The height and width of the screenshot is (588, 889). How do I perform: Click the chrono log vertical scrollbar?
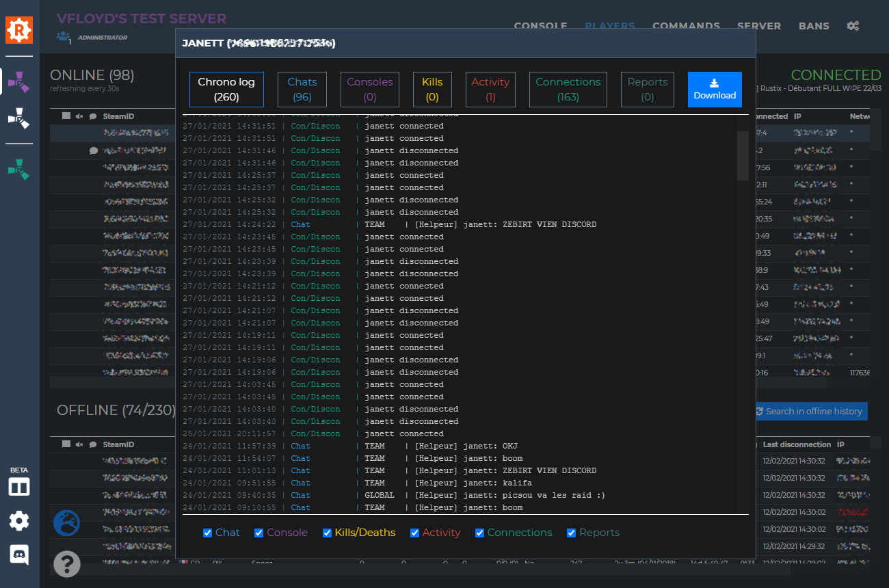(743, 155)
